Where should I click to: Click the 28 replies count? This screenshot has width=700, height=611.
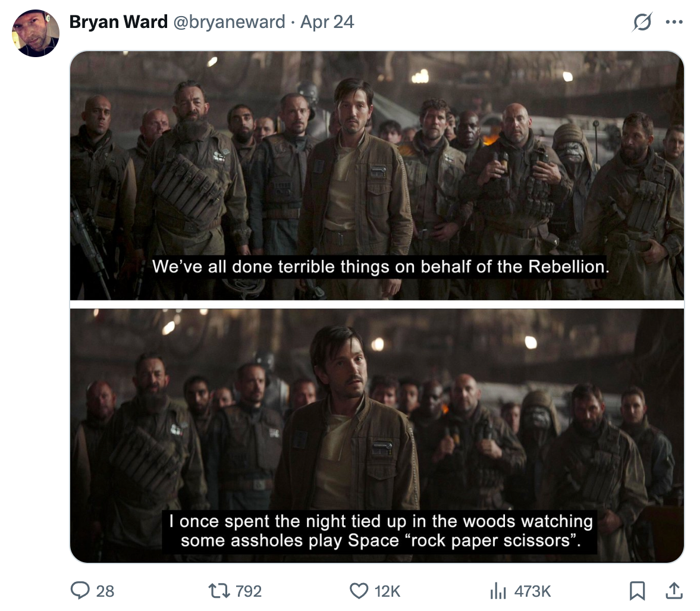coord(105,591)
